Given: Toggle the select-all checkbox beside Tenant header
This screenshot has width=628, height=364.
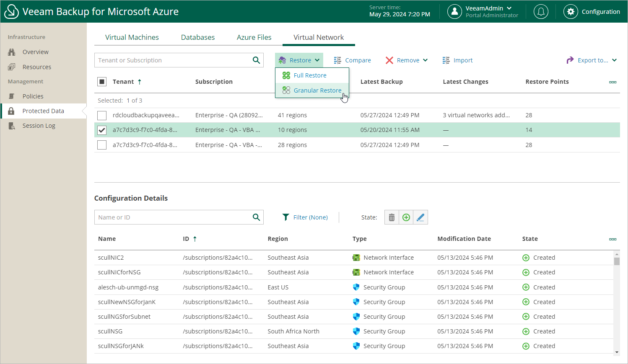Looking at the screenshot, I should (x=102, y=82).
